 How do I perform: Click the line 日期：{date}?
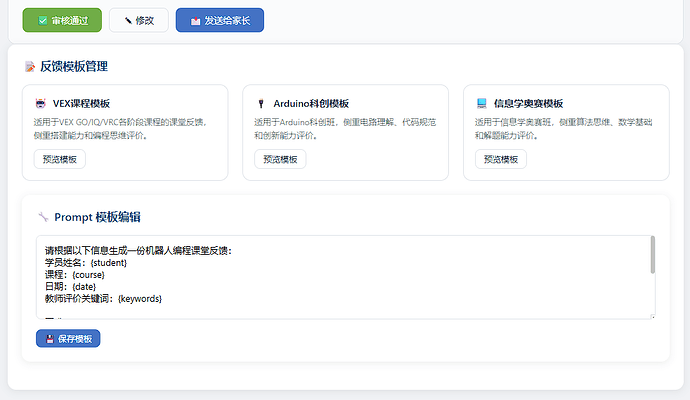coord(70,286)
